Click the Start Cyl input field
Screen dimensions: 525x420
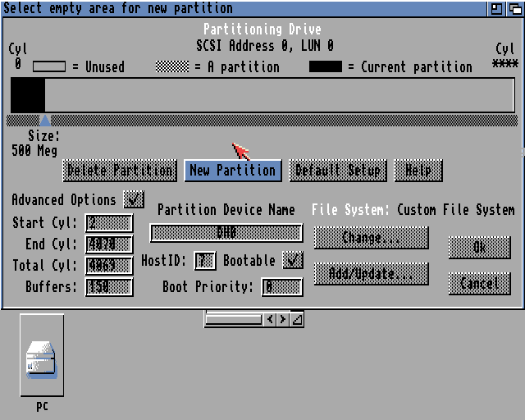[x=109, y=223]
